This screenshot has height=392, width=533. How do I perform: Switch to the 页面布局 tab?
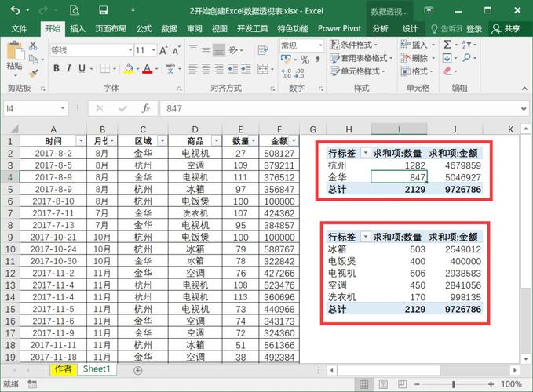point(111,29)
